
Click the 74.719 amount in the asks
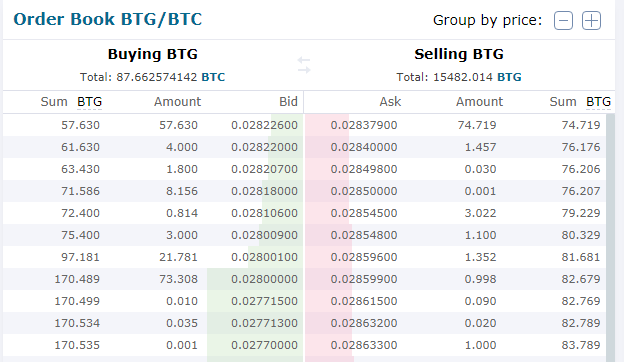(x=477, y=125)
